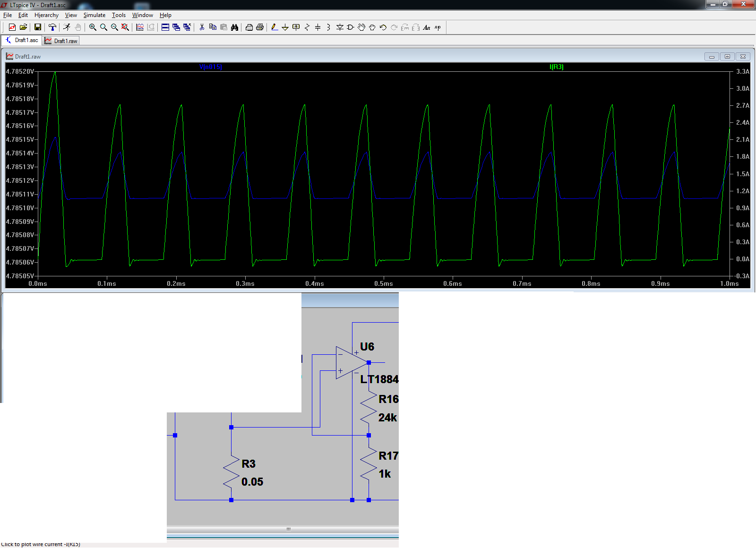
Task: Click the Zoom In magnifier icon
Action: [93, 27]
